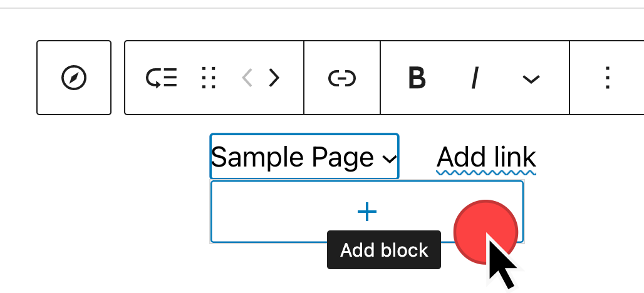
Task: Open the three-dot Options menu
Action: [x=606, y=78]
